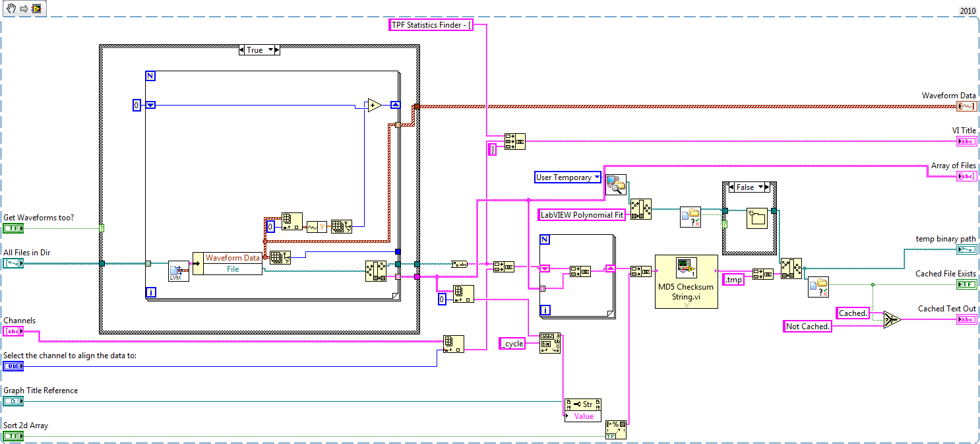
Task: Select the 'Not Cached.' string constant
Action: coord(808,326)
